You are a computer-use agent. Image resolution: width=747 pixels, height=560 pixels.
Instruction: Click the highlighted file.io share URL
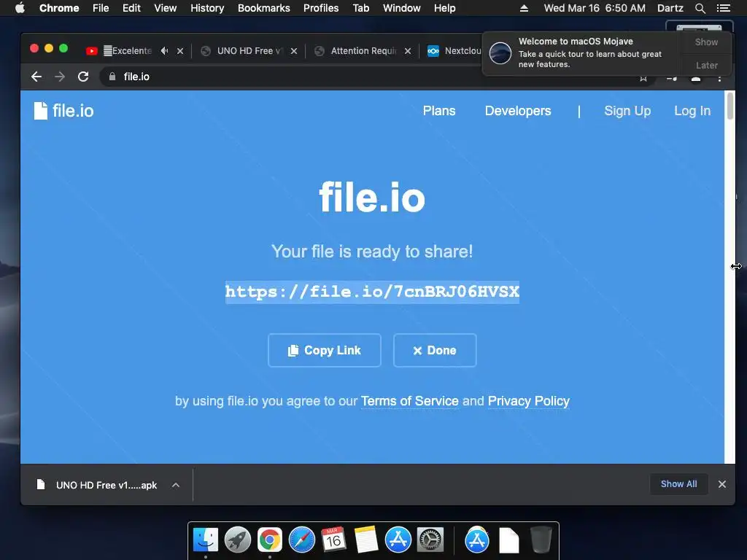coord(372,292)
